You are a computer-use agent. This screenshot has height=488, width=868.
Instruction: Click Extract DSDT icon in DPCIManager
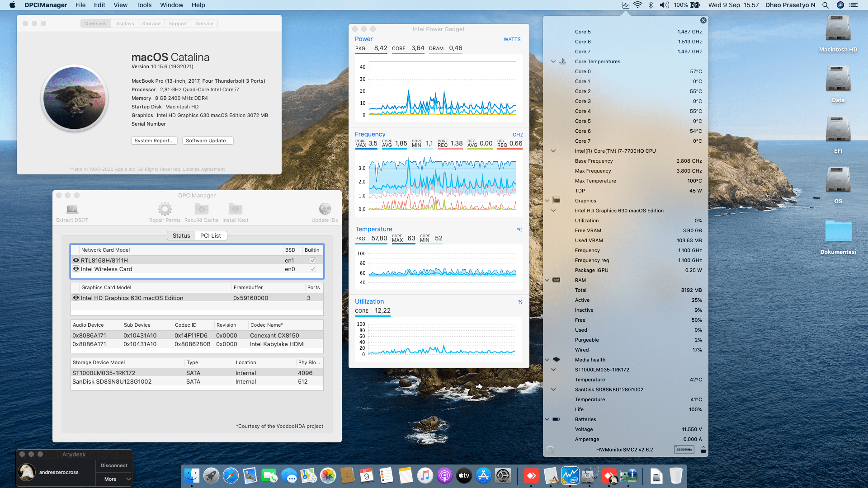click(72, 209)
